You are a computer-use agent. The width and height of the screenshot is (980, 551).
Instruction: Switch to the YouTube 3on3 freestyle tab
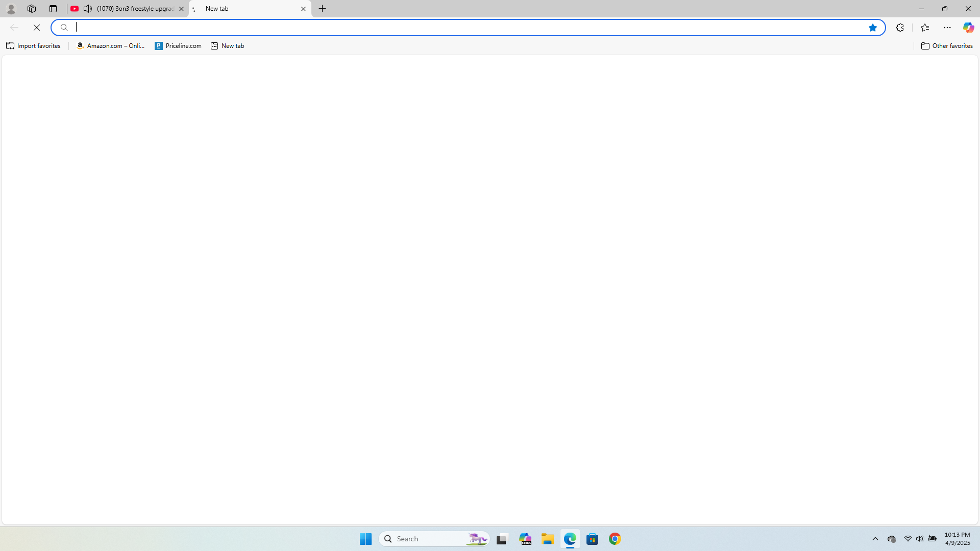[x=128, y=9]
